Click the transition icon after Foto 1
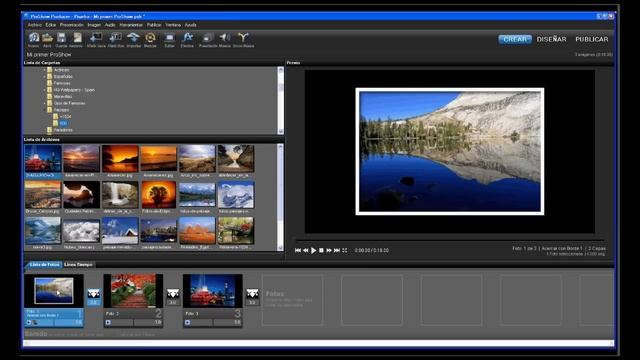The width and height of the screenshot is (640, 360). pos(93,294)
